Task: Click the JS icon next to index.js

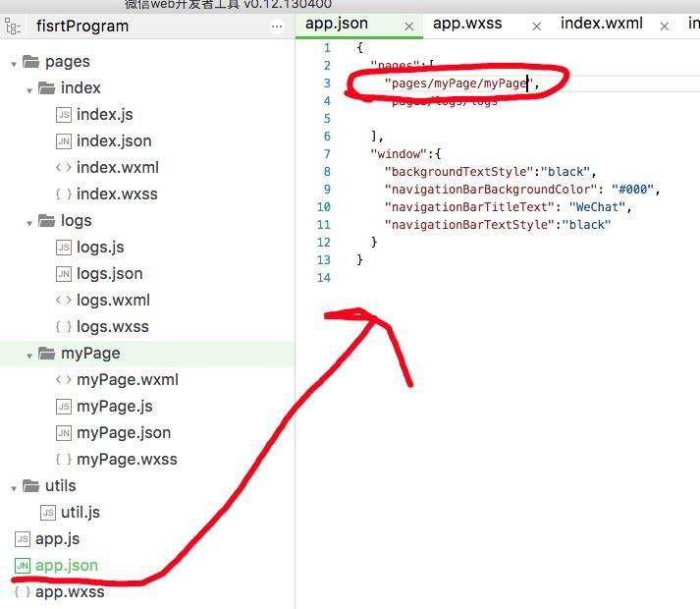Action: coord(64,115)
